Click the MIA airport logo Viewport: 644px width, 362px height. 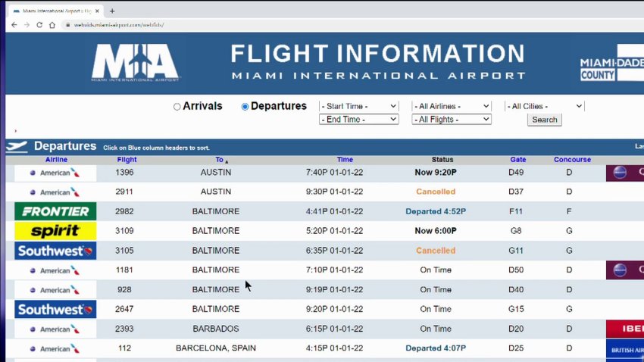click(135, 63)
